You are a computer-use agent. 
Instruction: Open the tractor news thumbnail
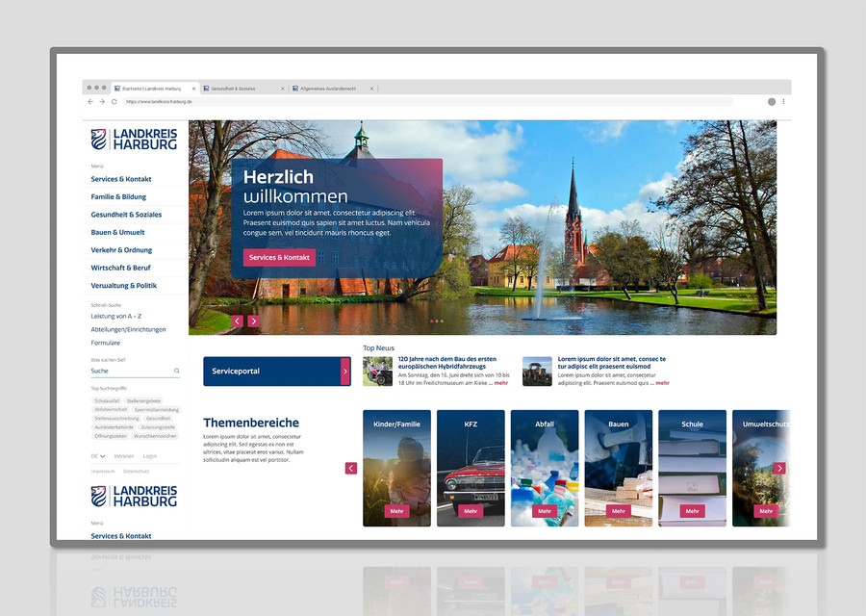point(537,372)
